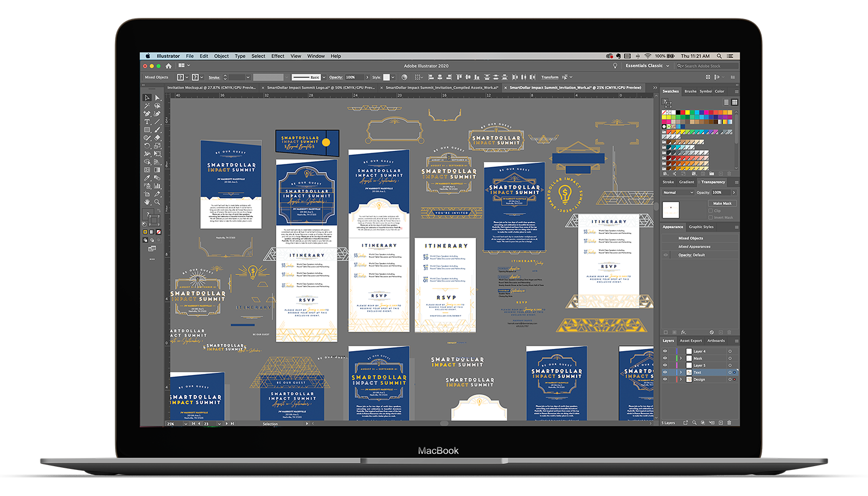The height and width of the screenshot is (496, 868).
Task: Select the Blend tool
Action: [157, 178]
